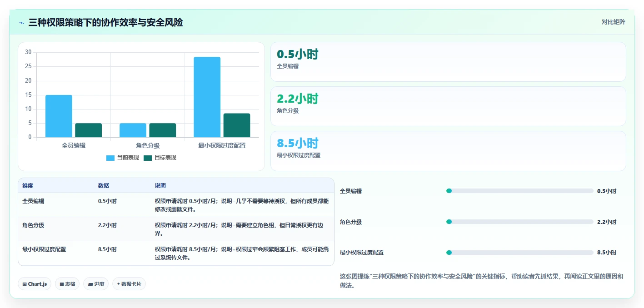Click the 数据 table column header
Screen dimensions: 644x308
pos(104,186)
